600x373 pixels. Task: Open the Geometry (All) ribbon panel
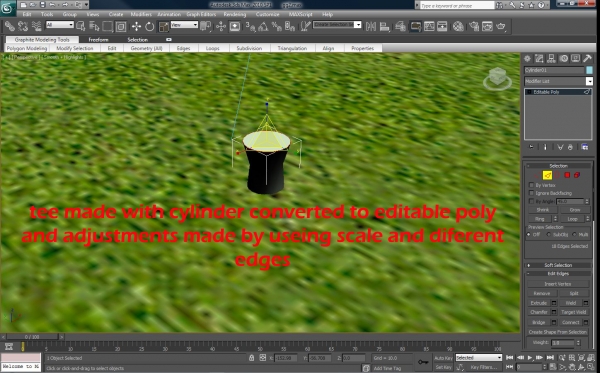point(146,48)
